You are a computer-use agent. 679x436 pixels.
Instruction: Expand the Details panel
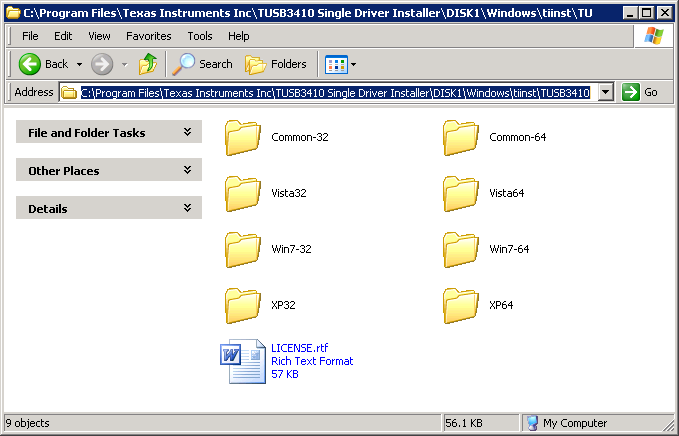pos(109,208)
